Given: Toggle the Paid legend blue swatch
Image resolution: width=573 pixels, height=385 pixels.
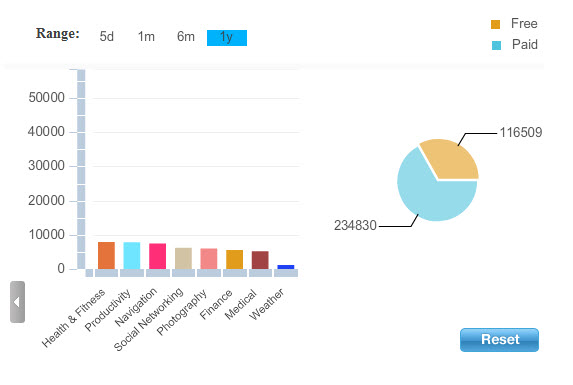Looking at the screenshot, I should coord(496,45).
